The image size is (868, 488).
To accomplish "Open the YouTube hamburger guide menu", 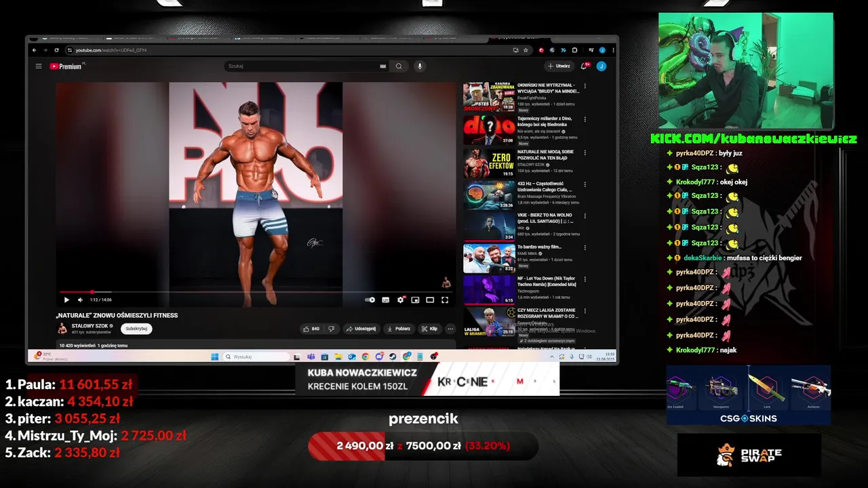I will 39,66.
